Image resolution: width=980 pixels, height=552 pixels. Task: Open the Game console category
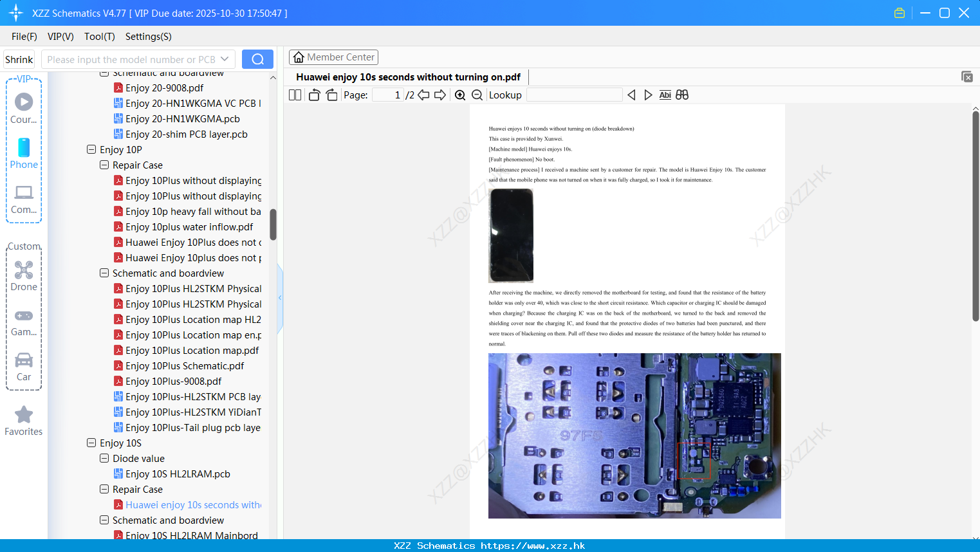(24, 322)
